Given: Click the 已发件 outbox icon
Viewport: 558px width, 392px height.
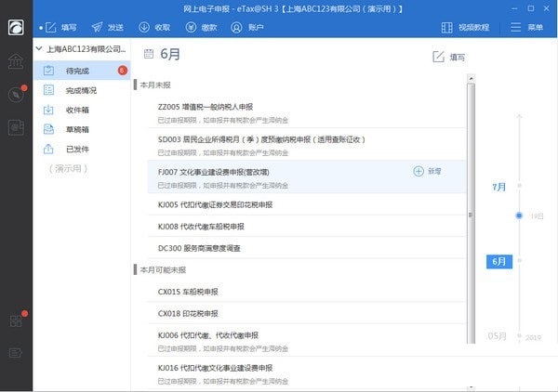Looking at the screenshot, I should (48, 149).
